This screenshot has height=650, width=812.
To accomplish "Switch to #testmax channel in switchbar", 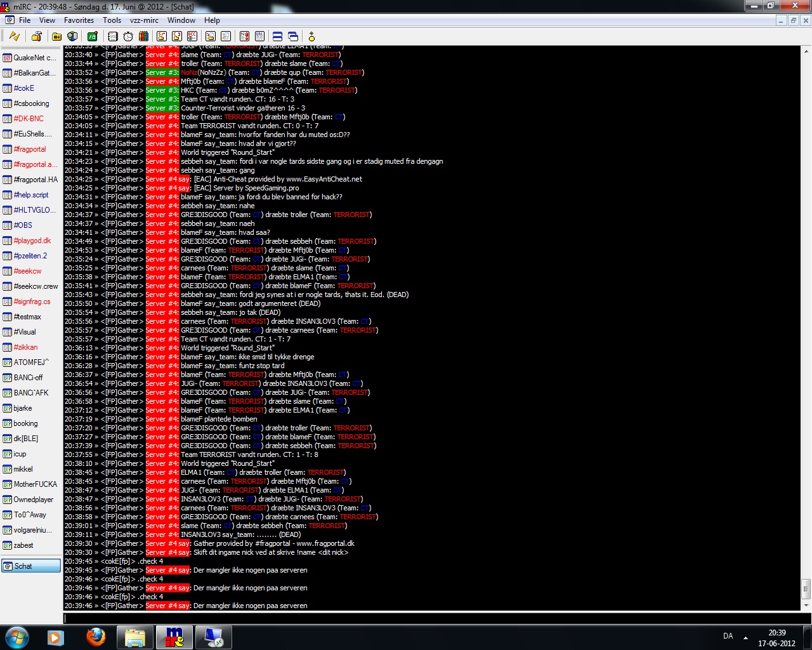I will click(x=31, y=317).
